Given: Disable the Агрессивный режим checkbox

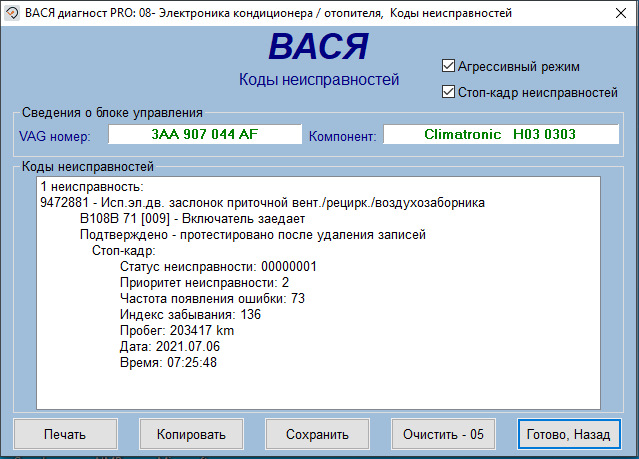Looking at the screenshot, I should coord(448,66).
